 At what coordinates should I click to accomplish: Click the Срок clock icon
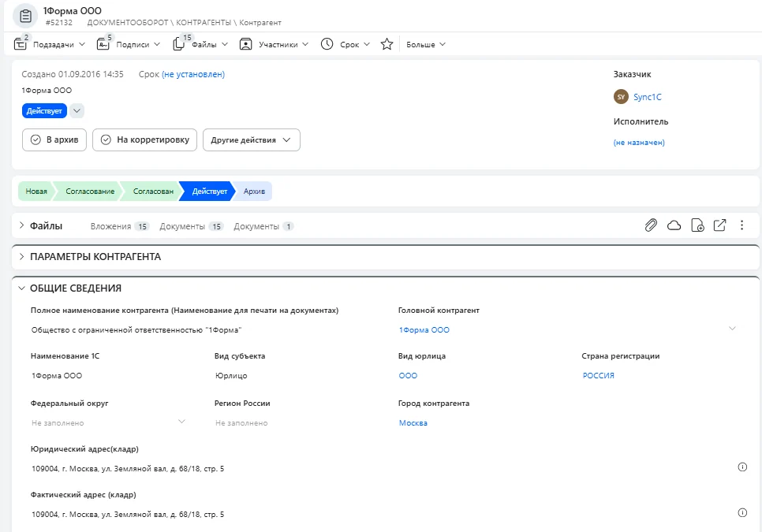click(x=327, y=44)
